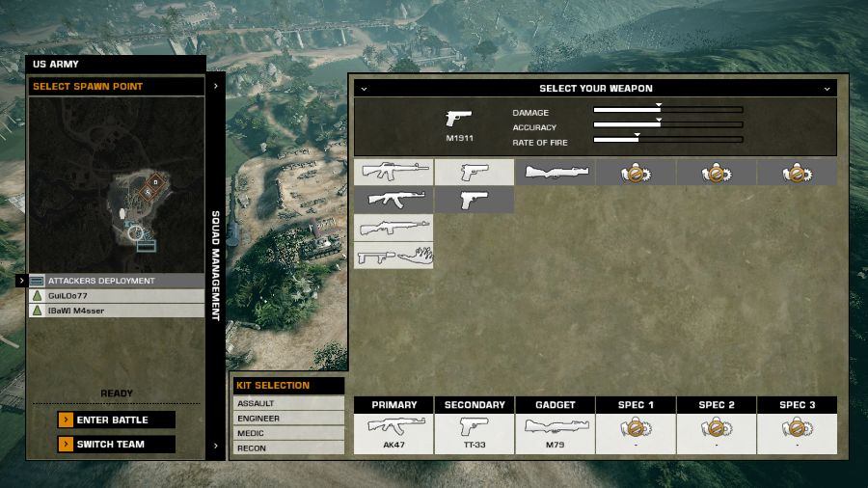Expand squad management with top chevron
This screenshot has height=488, width=868.
click(x=216, y=86)
